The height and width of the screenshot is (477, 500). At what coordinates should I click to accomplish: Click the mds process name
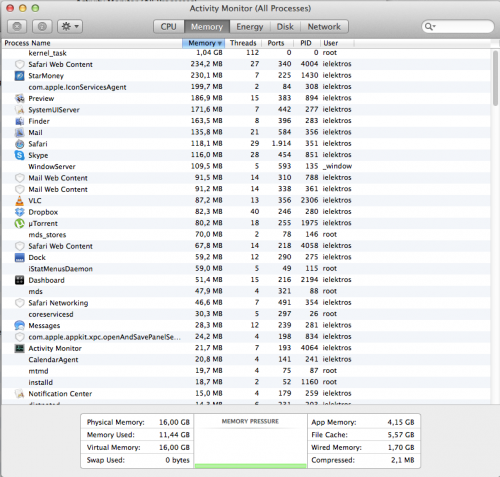pyautogui.click(x=35, y=291)
